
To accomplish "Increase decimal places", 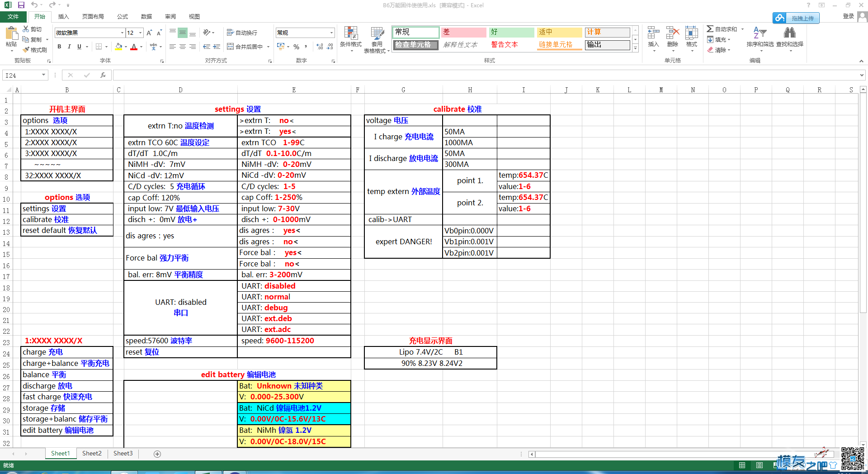I will pos(320,47).
